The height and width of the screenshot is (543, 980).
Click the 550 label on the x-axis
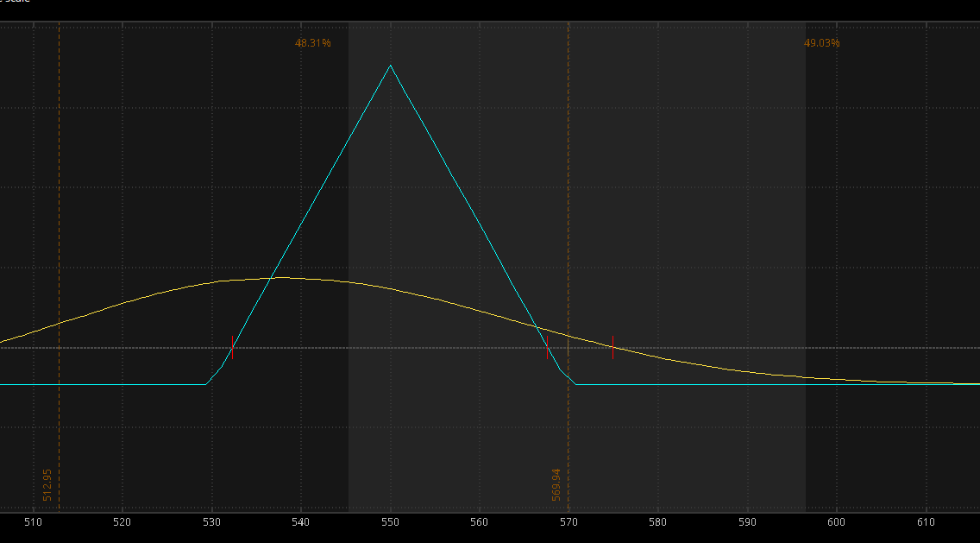390,521
